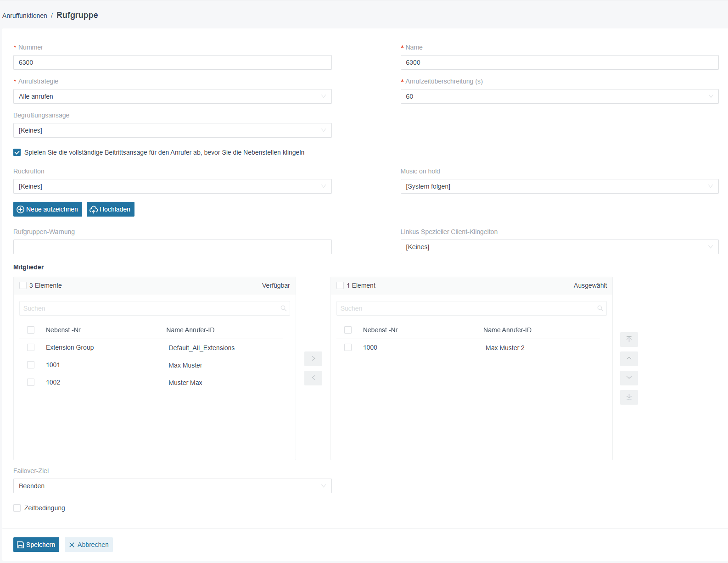Viewport: 728px width, 563px height.
Task: Check extension 1002 Muster Max
Action: 31,382
